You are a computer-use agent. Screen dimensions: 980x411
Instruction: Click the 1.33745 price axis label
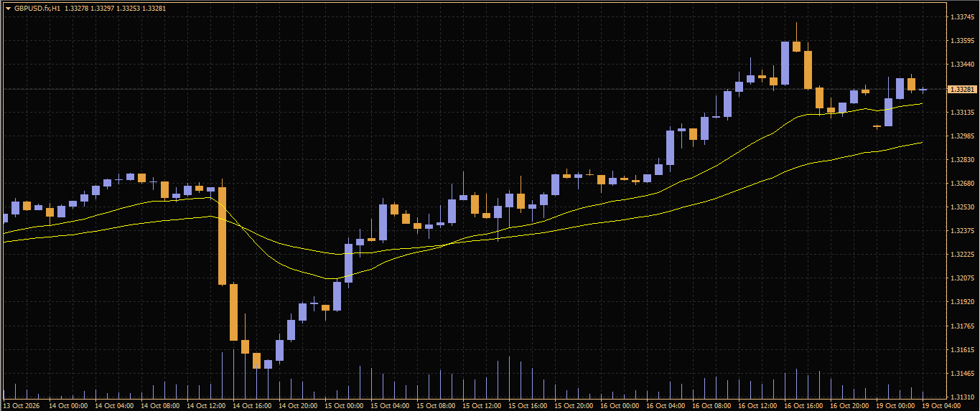click(961, 16)
